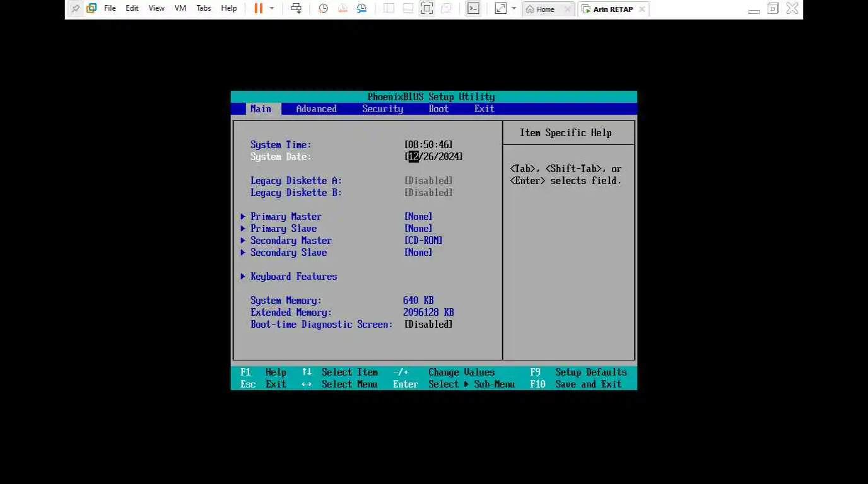Click the Change Values footer hint

pyautogui.click(x=461, y=372)
